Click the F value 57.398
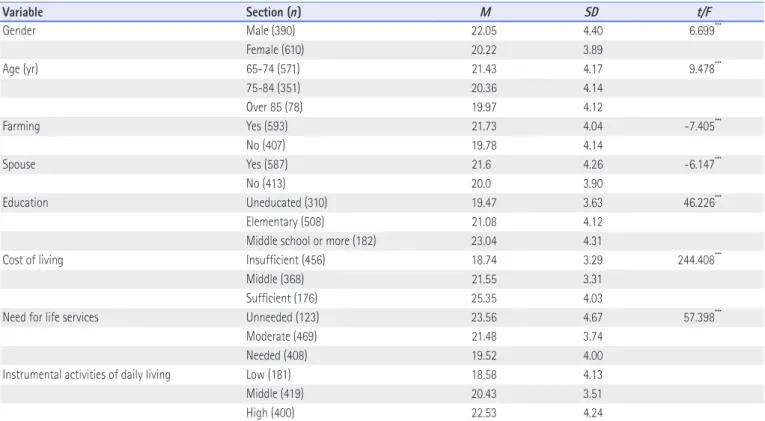Image resolution: width=765 pixels, height=421 pixels. [x=699, y=317]
